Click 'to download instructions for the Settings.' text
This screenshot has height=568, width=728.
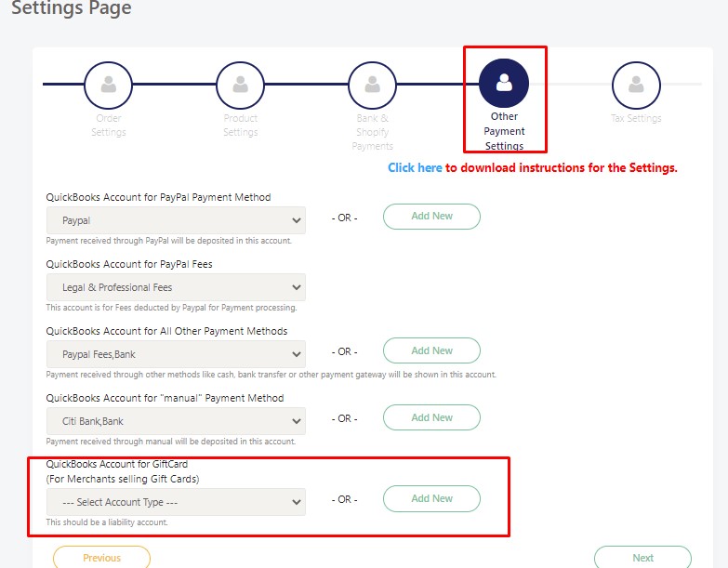pos(562,168)
